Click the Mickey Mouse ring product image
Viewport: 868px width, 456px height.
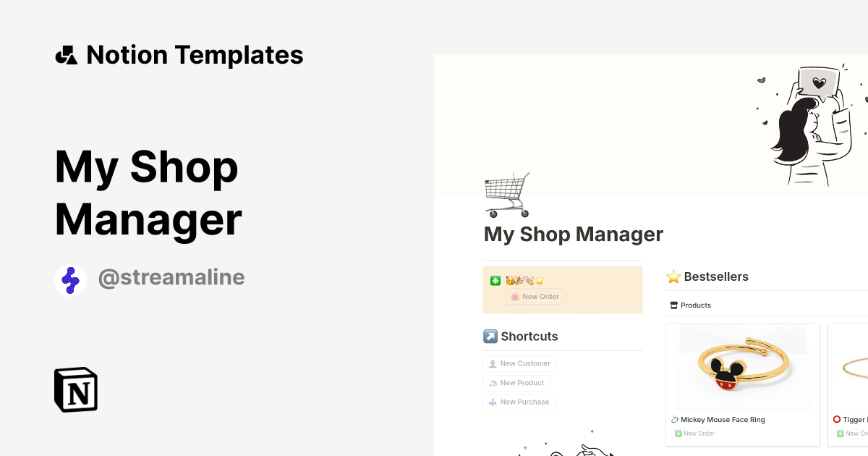coord(742,366)
